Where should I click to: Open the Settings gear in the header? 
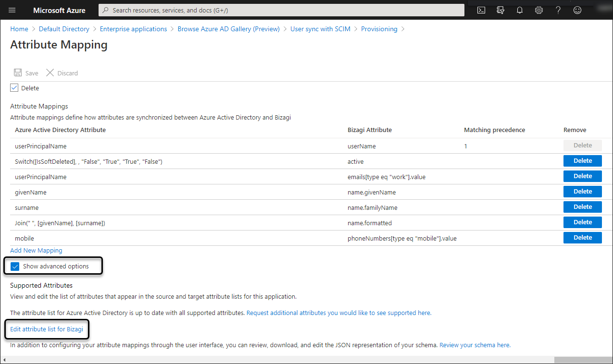(x=539, y=10)
